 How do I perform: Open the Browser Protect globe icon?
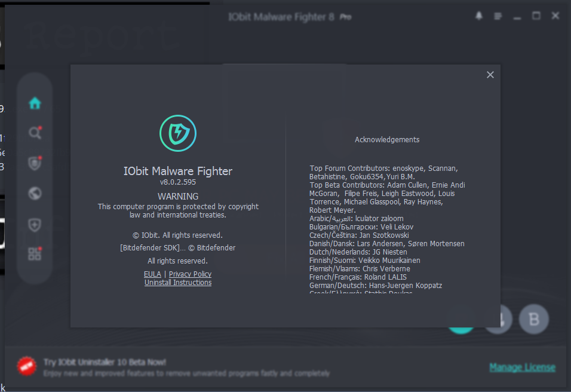click(35, 194)
